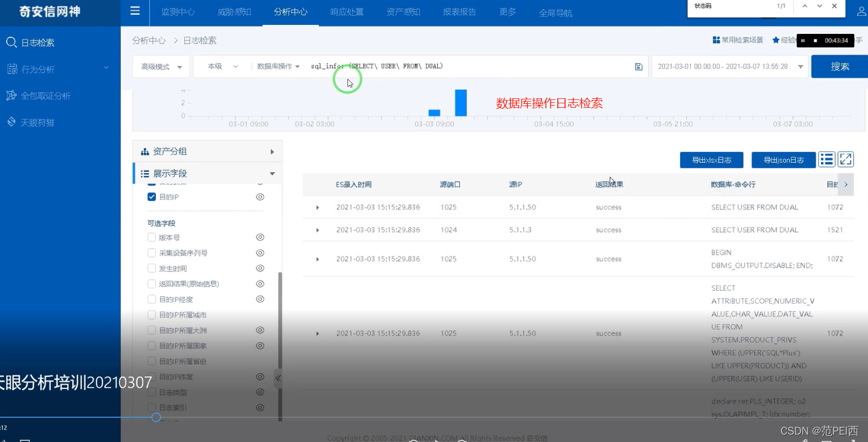Close the find-in-page bar
Viewport: 868px width, 442px height.
(x=834, y=6)
